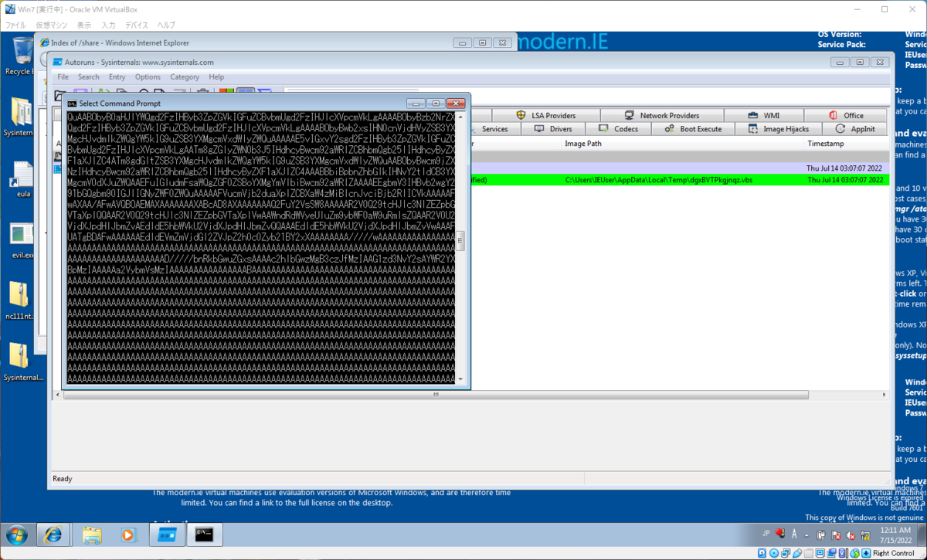Click Command Prompt scrollbar up arrow
The height and width of the screenshot is (560, 927).
click(461, 116)
